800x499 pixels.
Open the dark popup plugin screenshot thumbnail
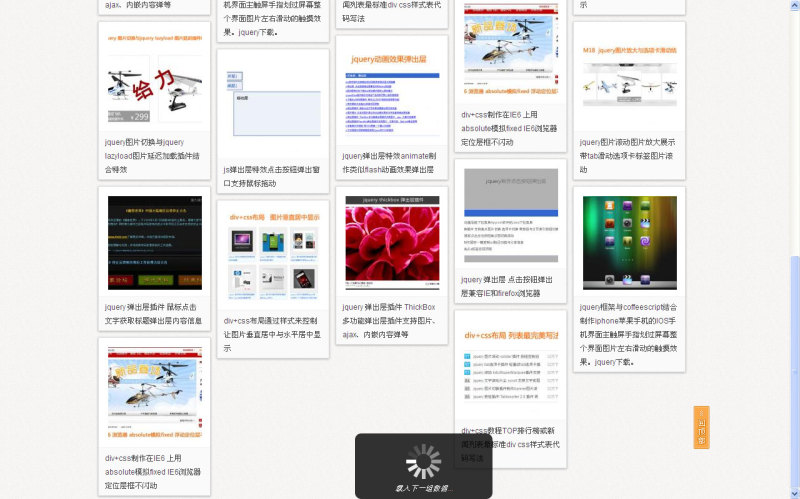pos(154,243)
